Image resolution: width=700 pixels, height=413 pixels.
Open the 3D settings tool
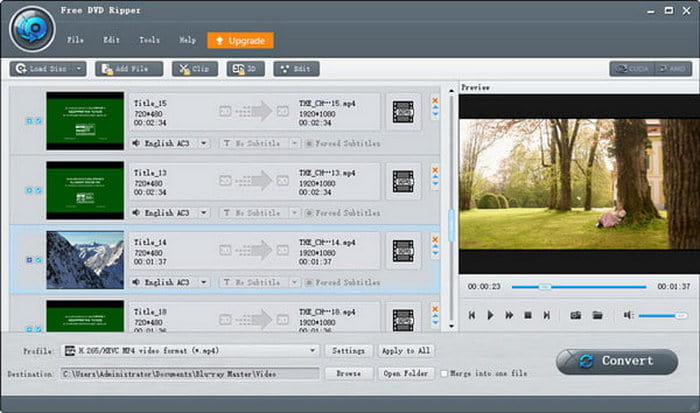point(246,69)
